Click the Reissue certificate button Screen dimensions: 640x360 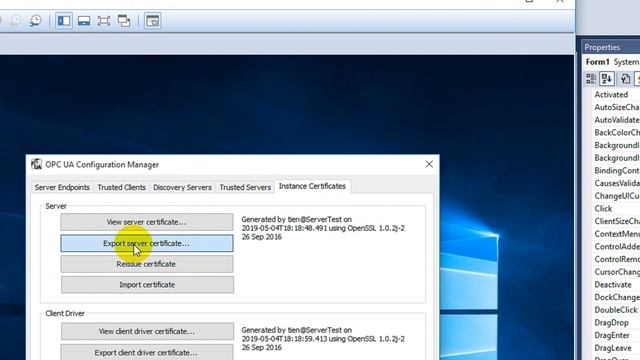point(147,264)
